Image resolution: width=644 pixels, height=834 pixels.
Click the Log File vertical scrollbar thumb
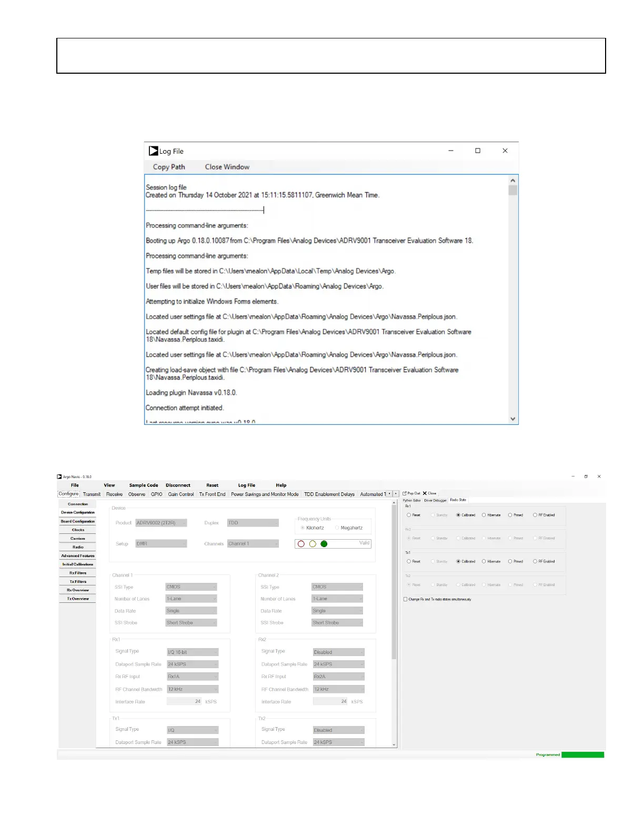[513, 190]
